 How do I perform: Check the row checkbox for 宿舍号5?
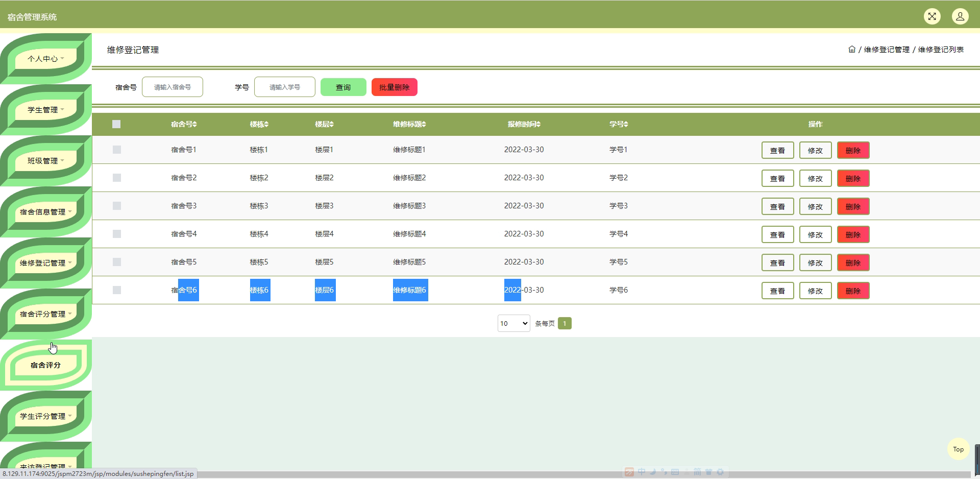117,262
